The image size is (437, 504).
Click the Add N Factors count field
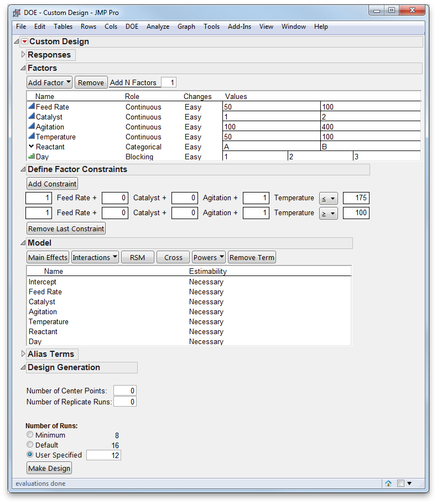169,82
